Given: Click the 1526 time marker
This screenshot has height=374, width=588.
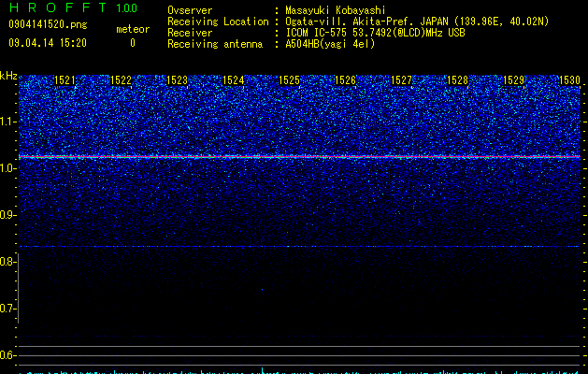Looking at the screenshot, I should [345, 80].
